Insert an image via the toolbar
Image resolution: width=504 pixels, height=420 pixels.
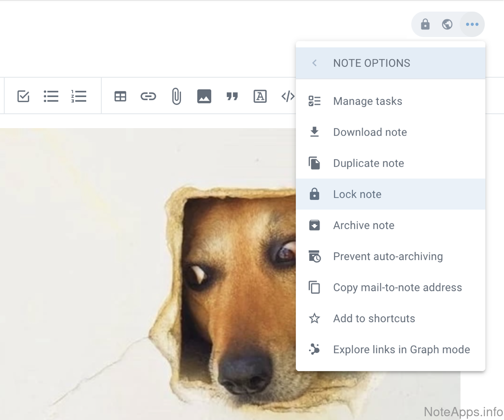(x=204, y=96)
